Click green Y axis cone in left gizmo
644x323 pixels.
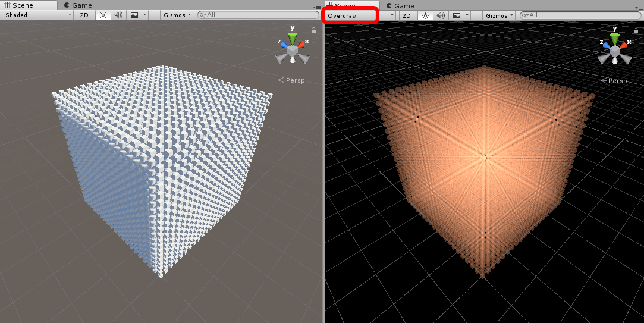point(293,39)
